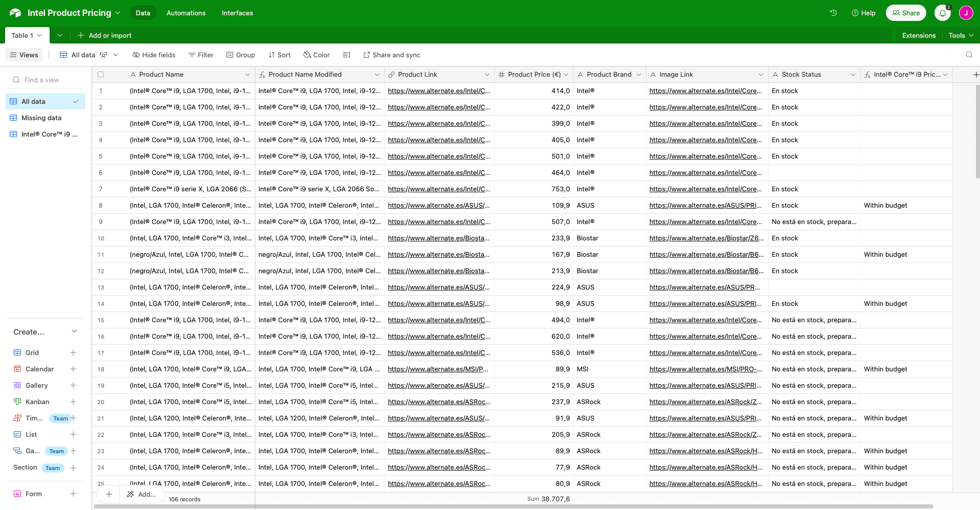
Task: Add a new Calendar view plus
Action: point(73,369)
